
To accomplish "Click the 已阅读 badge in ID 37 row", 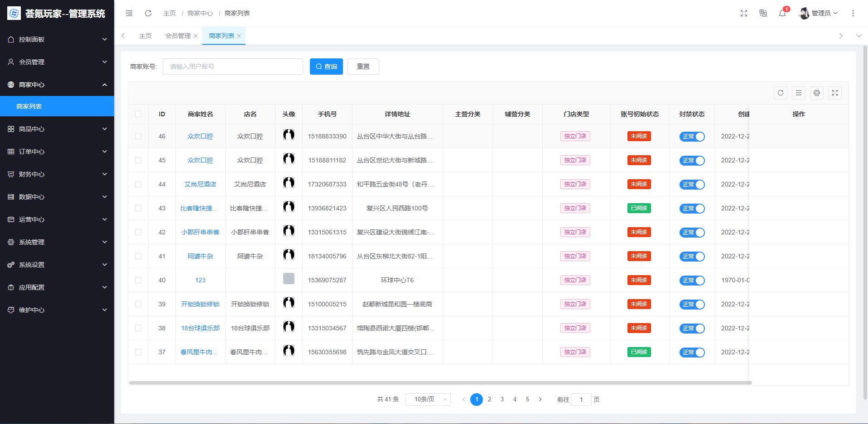I will (639, 352).
